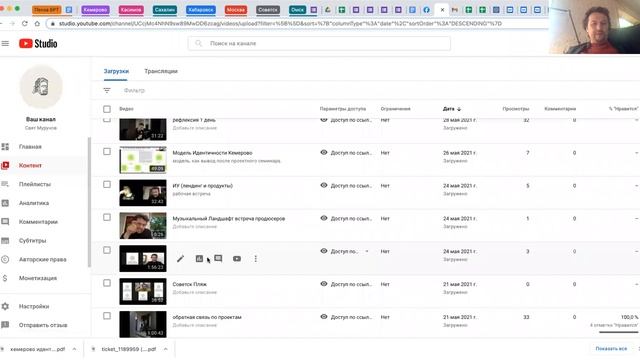Click the pencil edit details icon
Viewport: 640px width, 360px height.
(x=180, y=259)
